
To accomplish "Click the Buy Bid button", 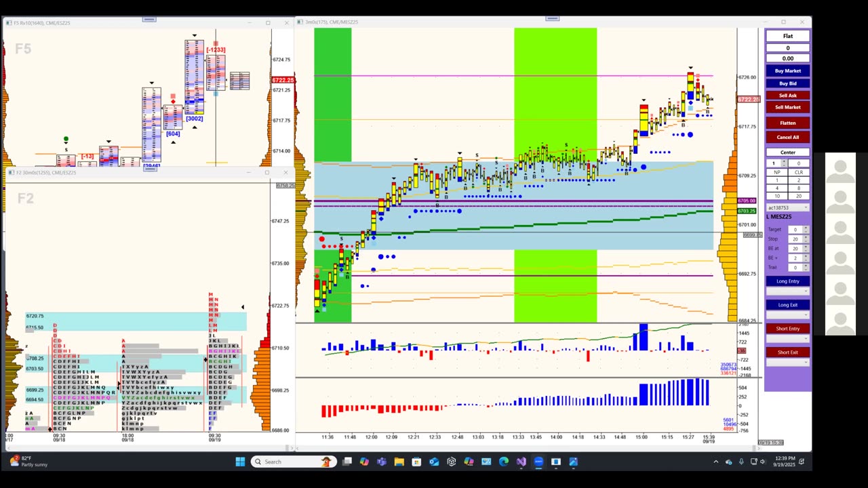I will (x=787, y=83).
